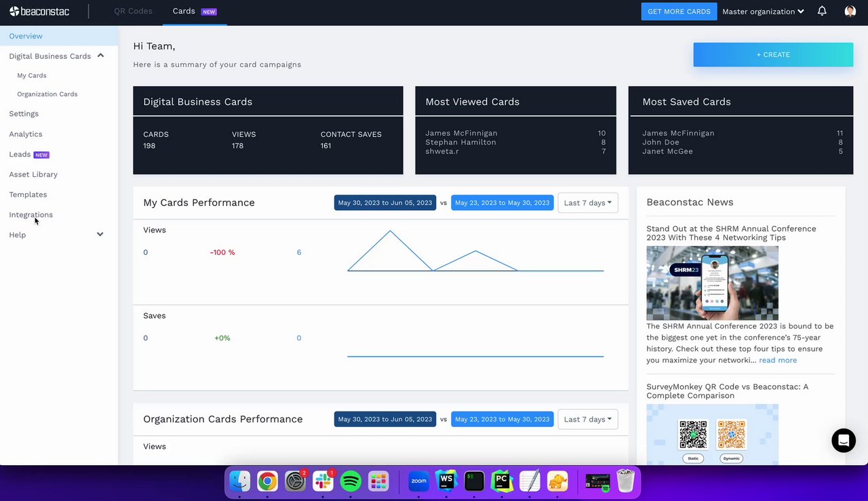Image resolution: width=868 pixels, height=501 pixels.
Task: Click Janet McGee in Most Saved Cards
Action: tap(667, 151)
